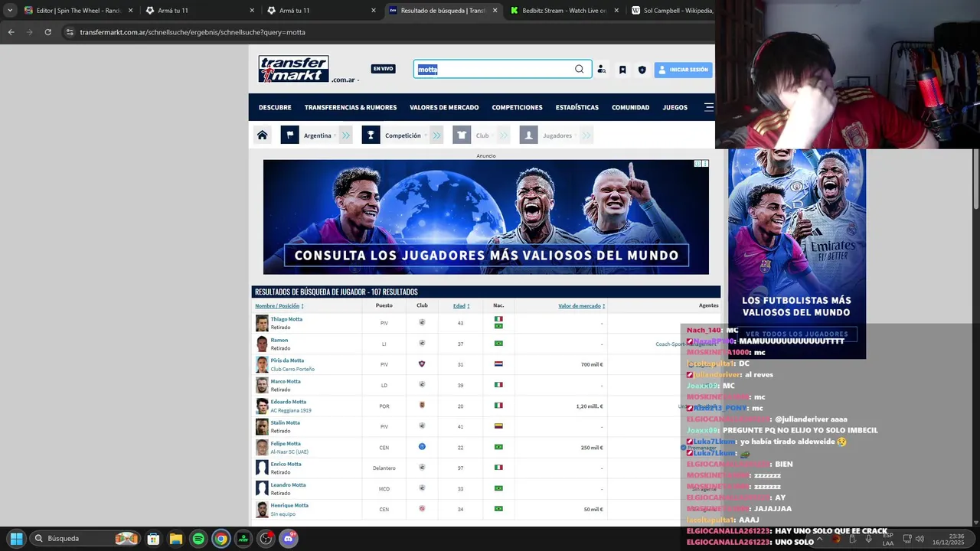This screenshot has width=980, height=551.
Task: Click Marco Motta player thumbnail
Action: pyautogui.click(x=262, y=385)
